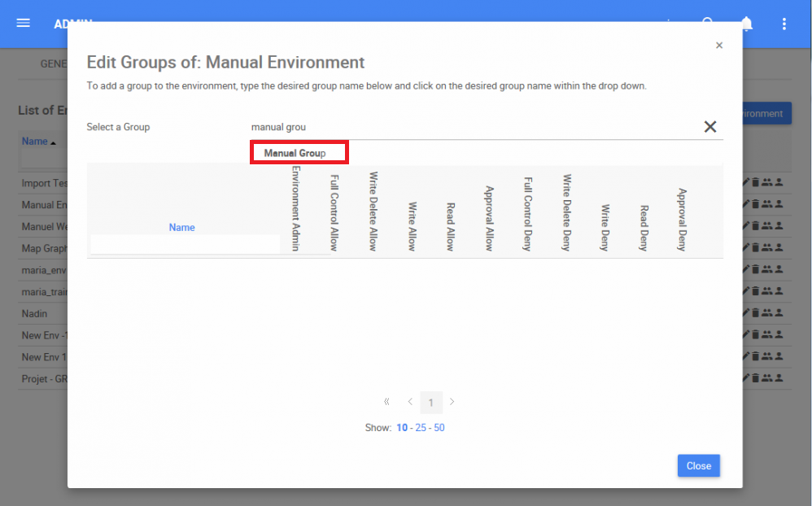This screenshot has width=812, height=506.
Task: Click the Approval Deny column header
Action: click(x=682, y=220)
